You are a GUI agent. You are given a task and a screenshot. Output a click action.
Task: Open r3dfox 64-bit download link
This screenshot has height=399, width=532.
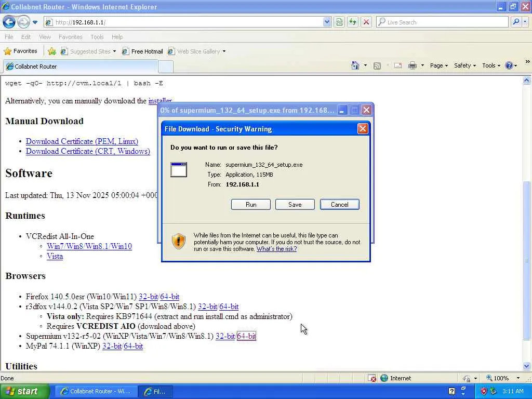[x=229, y=307]
